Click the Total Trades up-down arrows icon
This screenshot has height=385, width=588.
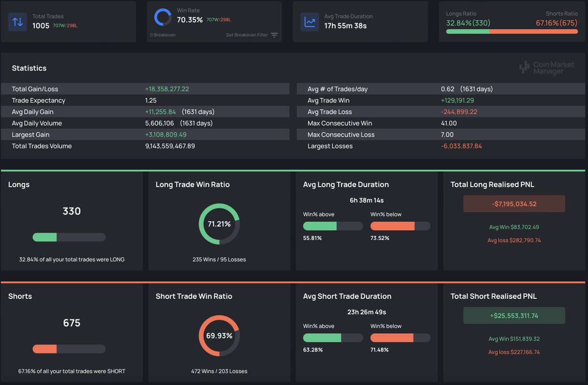tap(18, 22)
